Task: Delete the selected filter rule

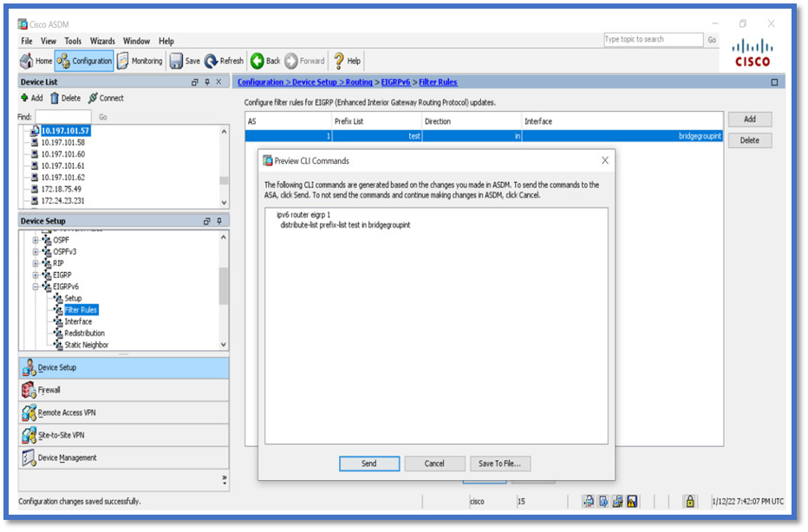Action: coord(750,140)
